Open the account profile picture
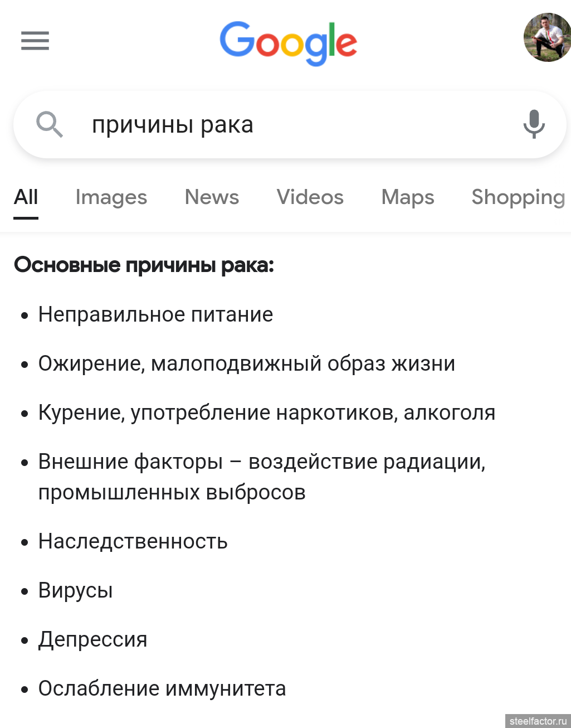571x728 pixels. click(547, 37)
